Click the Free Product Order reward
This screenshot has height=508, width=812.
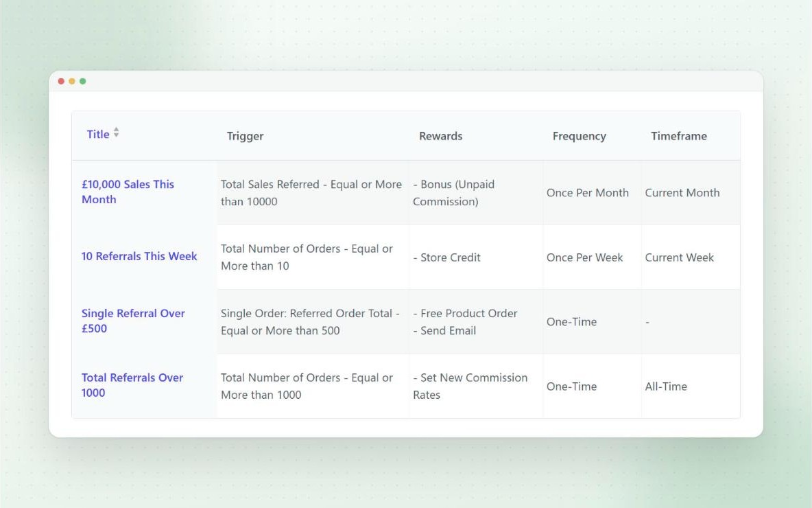[x=465, y=313]
